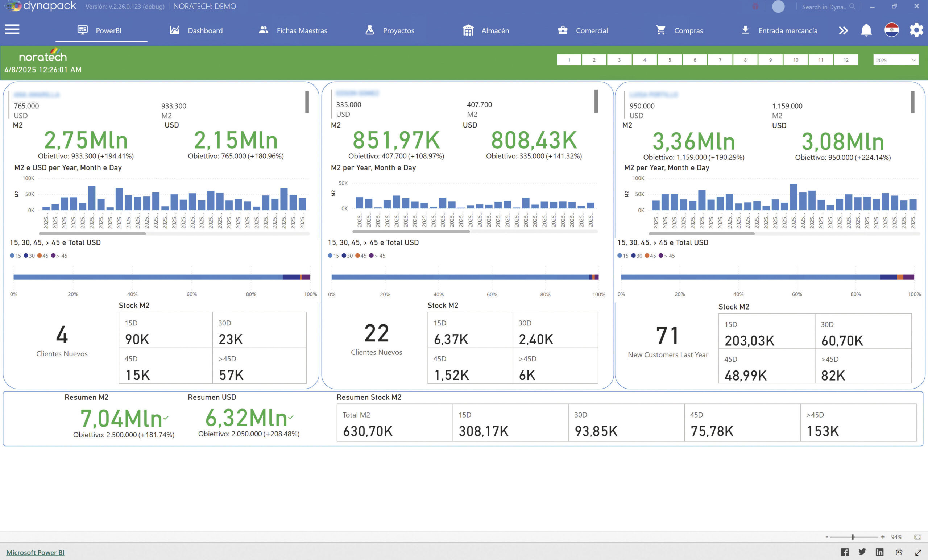Click the vertical scrollbar of 950.000 USD card
Image resolution: width=928 pixels, height=560 pixels.
912,102
